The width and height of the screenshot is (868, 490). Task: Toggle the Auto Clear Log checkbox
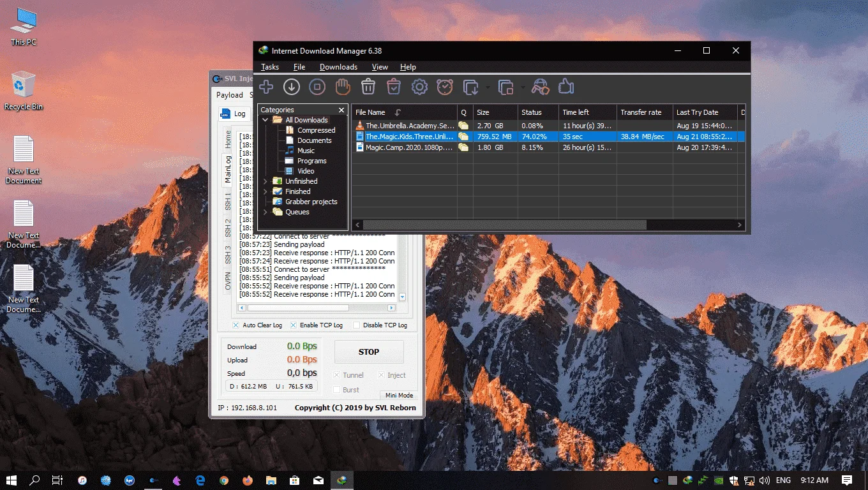point(236,325)
